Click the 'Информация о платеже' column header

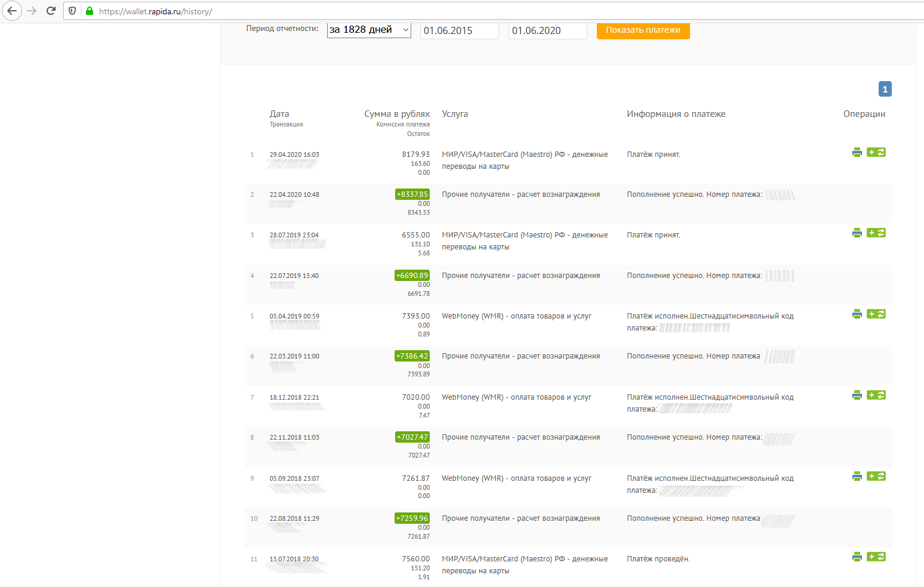click(676, 114)
